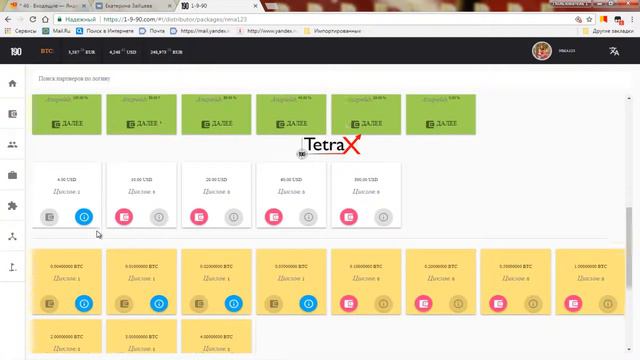Click the info icon on the 1.00000000 BTC card
Viewport: 640px width, 360px height.
[x=608, y=304]
